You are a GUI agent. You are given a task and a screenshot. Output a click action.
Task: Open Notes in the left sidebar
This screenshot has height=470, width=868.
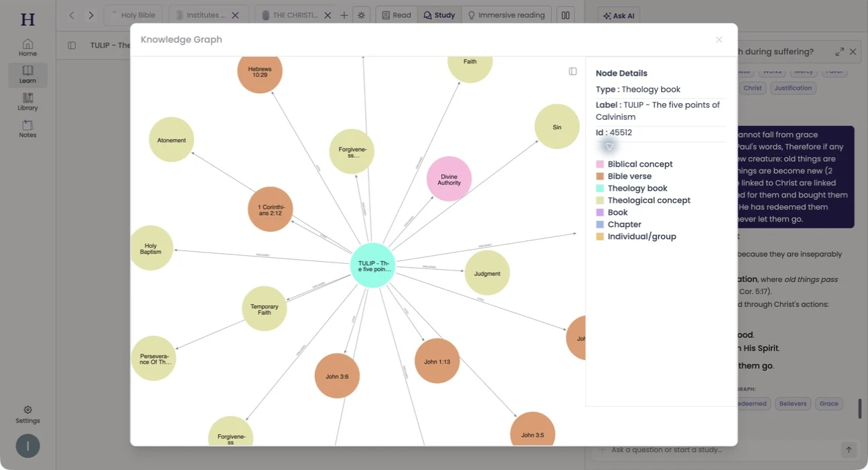pos(27,129)
